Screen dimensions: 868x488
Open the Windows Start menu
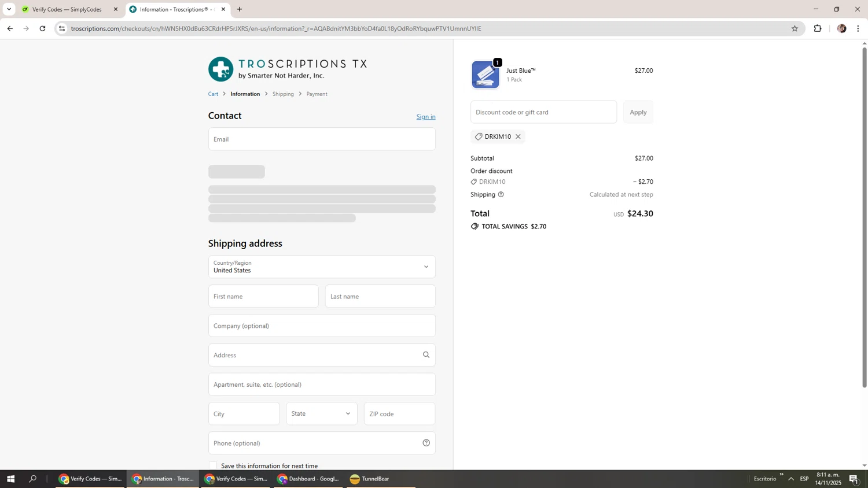pos(10,479)
